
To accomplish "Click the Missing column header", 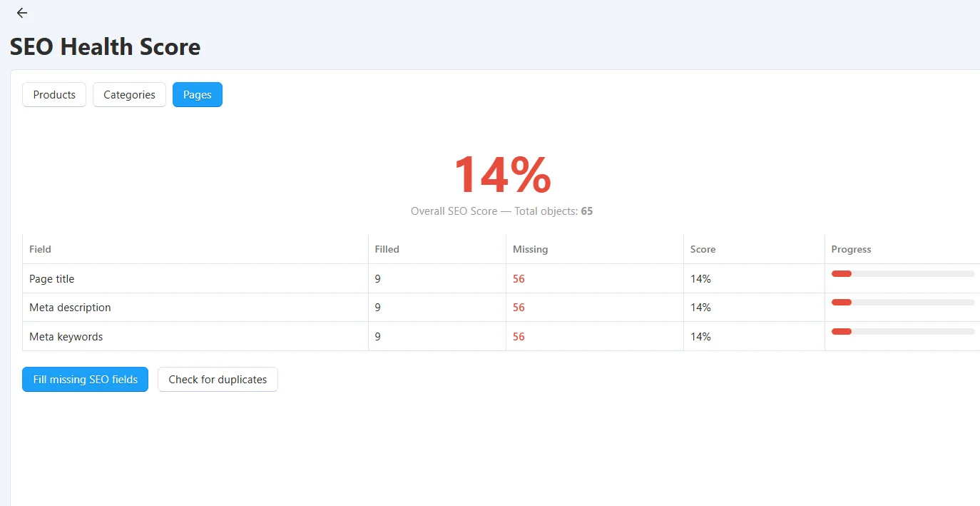I will tap(531, 249).
